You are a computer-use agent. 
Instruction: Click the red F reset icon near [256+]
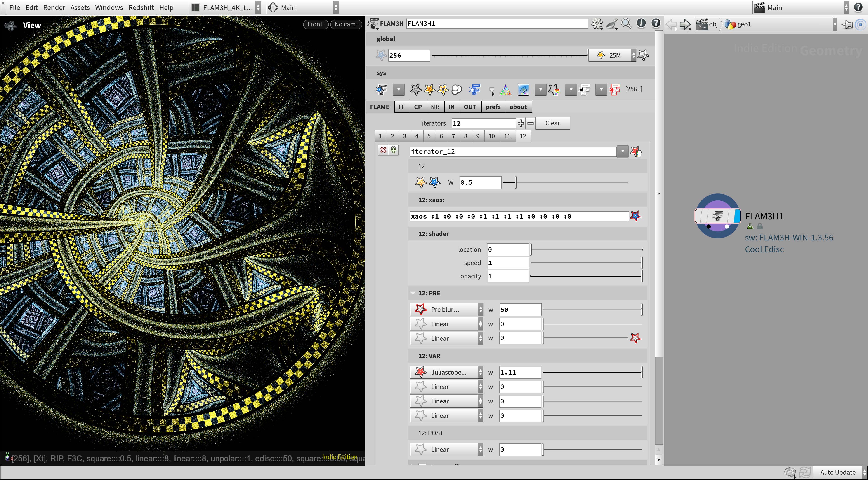click(x=615, y=89)
